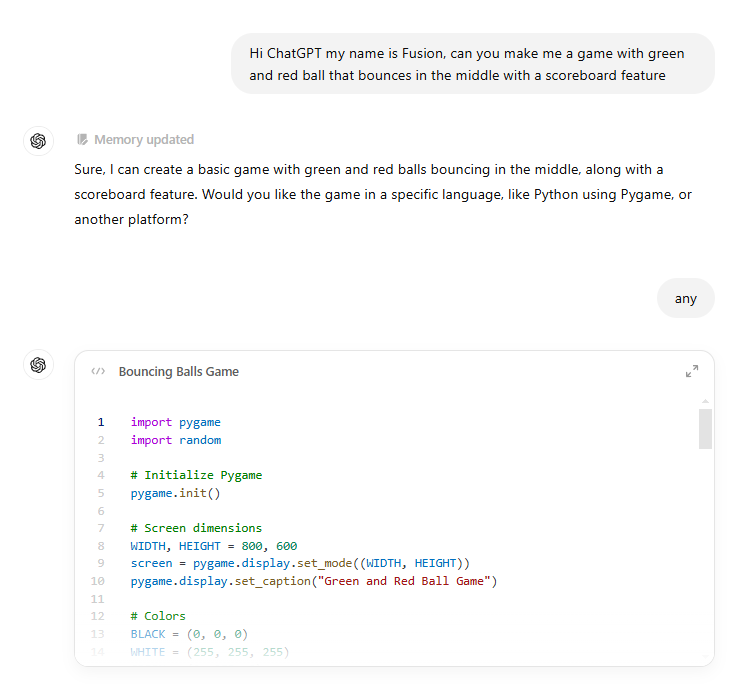
Task: Click the assistant reply asking about Pygame
Action: coord(383,195)
